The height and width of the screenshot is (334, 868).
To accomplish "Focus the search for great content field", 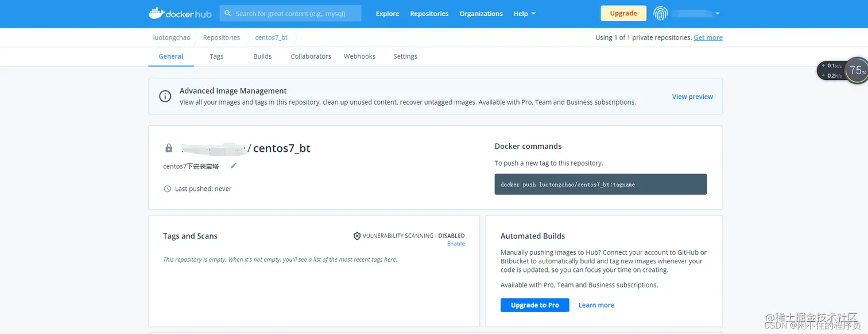I will click(x=290, y=13).
